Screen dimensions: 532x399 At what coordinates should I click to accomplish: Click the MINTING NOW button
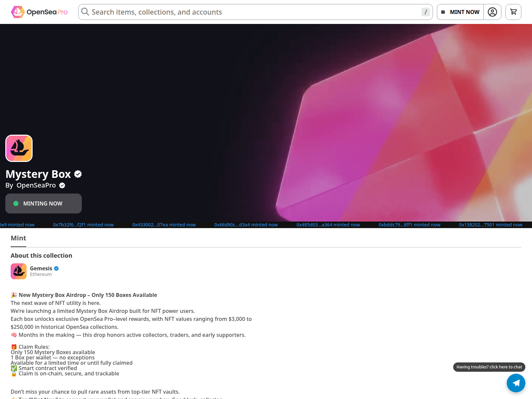(44, 203)
